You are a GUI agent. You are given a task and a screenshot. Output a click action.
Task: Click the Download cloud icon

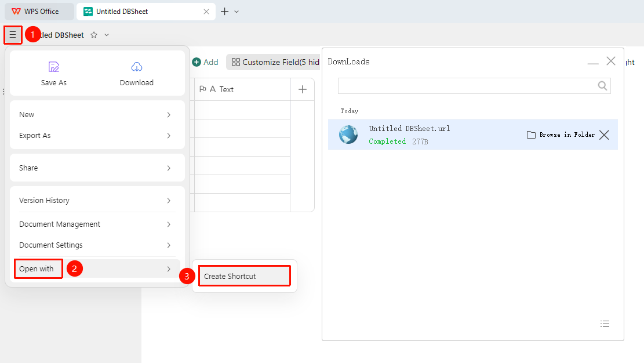(x=137, y=67)
